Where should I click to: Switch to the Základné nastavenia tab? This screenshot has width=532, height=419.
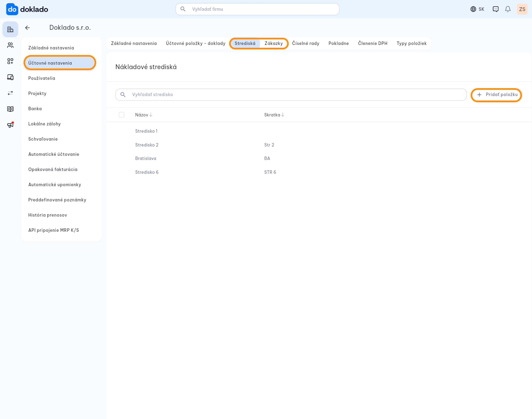(134, 43)
